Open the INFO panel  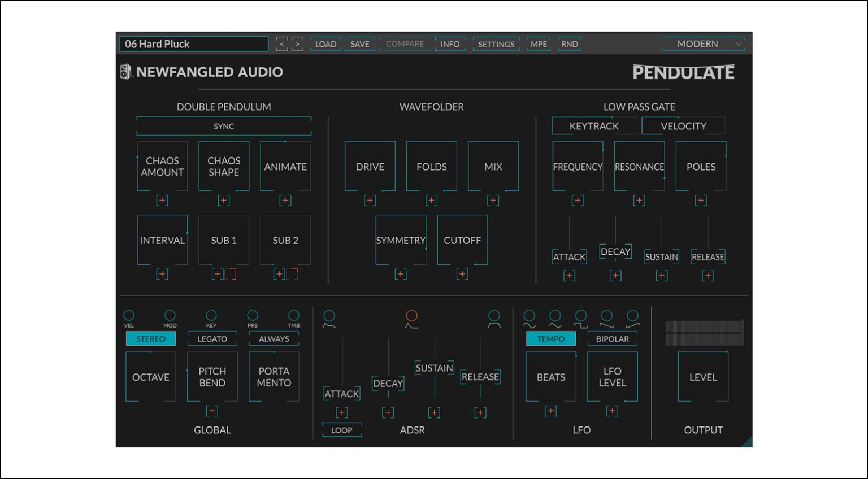(450, 44)
